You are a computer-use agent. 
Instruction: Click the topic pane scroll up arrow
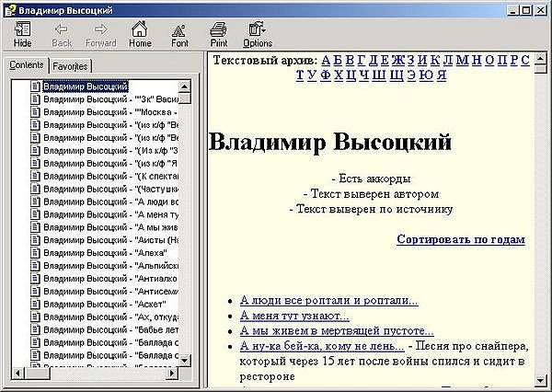point(540,59)
